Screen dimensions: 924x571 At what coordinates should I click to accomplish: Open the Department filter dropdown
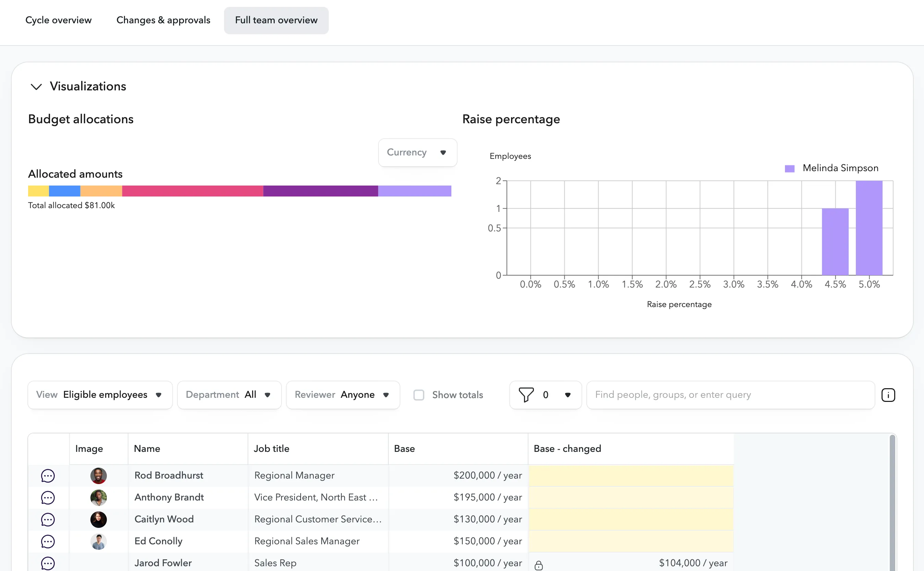229,395
